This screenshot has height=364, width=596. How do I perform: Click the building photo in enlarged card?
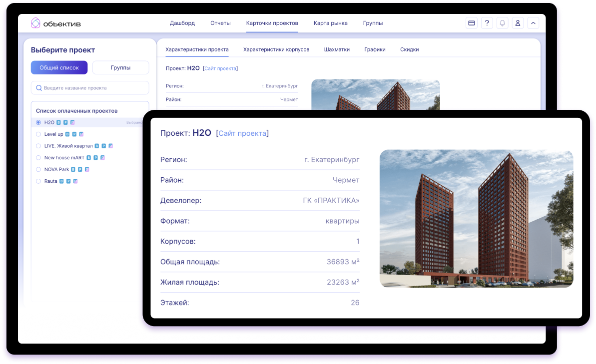[x=476, y=219]
